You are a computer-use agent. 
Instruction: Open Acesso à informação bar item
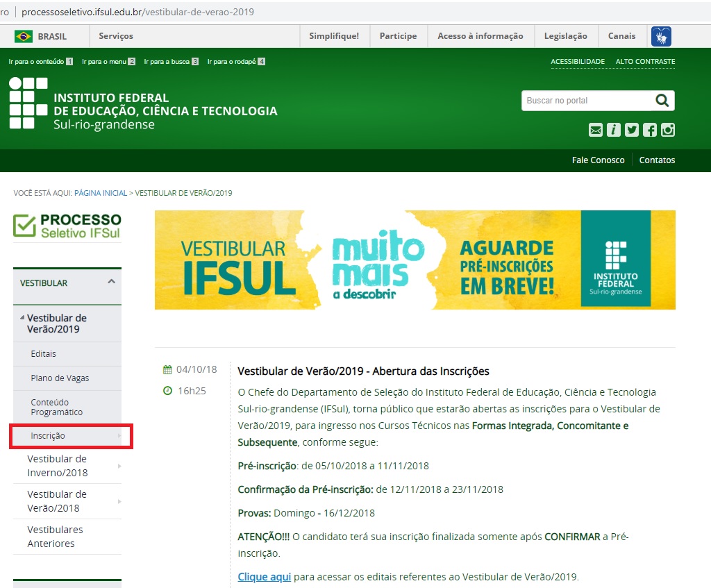[480, 36]
